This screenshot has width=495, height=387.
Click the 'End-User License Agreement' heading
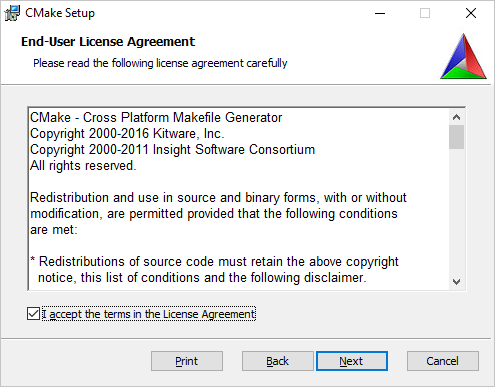108,42
